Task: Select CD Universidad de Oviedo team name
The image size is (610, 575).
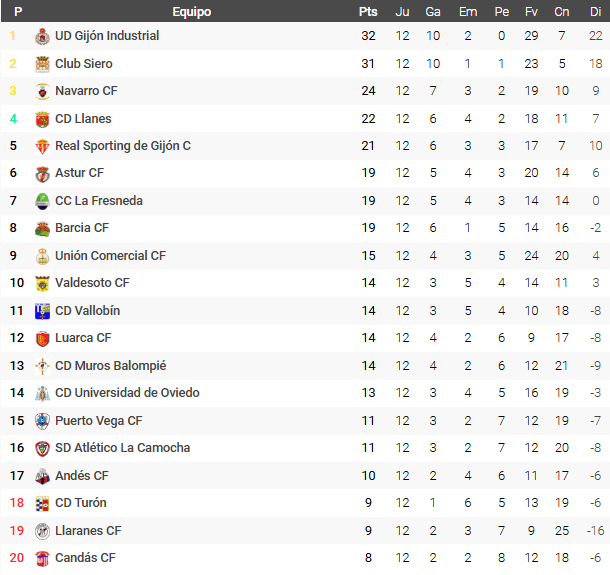Action: 127,393
